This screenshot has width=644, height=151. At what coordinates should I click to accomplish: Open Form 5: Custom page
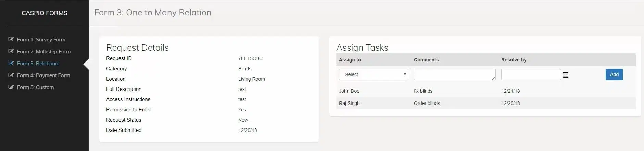[x=35, y=87]
